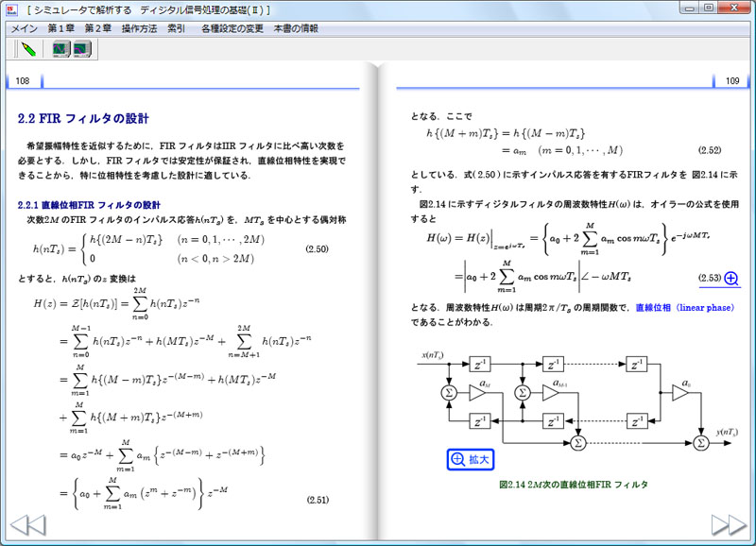Click the equation number (2.51)
This screenshot has height=546, width=756.
318,500
